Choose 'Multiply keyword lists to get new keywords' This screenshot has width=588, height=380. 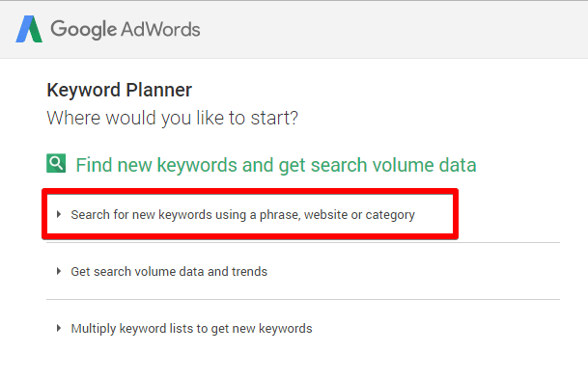point(191,329)
